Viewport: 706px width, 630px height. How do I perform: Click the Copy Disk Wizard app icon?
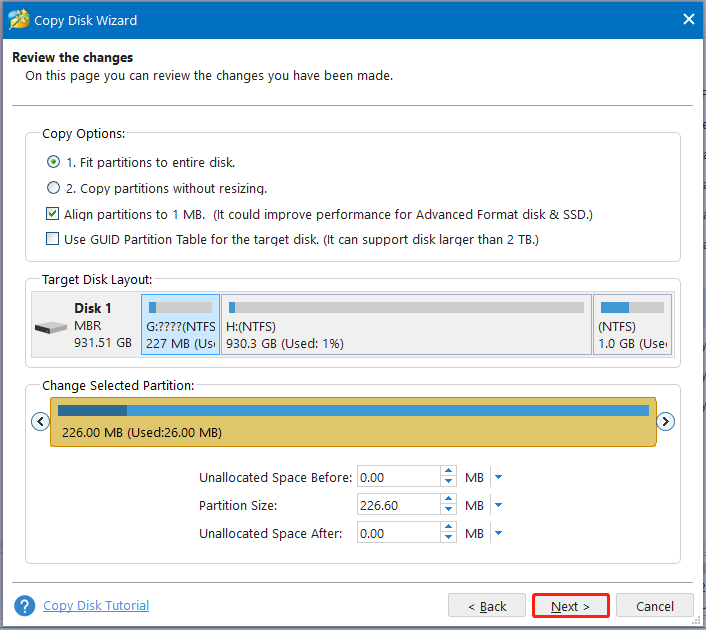[x=18, y=19]
